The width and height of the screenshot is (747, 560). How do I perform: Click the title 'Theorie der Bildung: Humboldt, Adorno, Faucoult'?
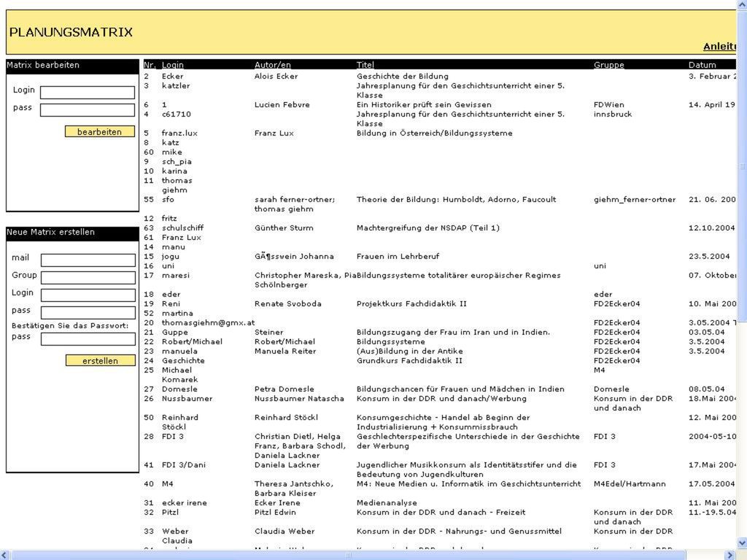coord(457,200)
